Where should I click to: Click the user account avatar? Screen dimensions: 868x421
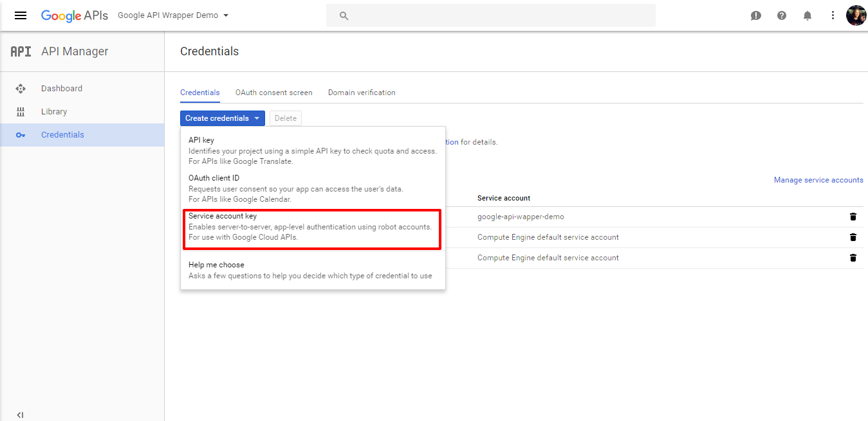856,15
